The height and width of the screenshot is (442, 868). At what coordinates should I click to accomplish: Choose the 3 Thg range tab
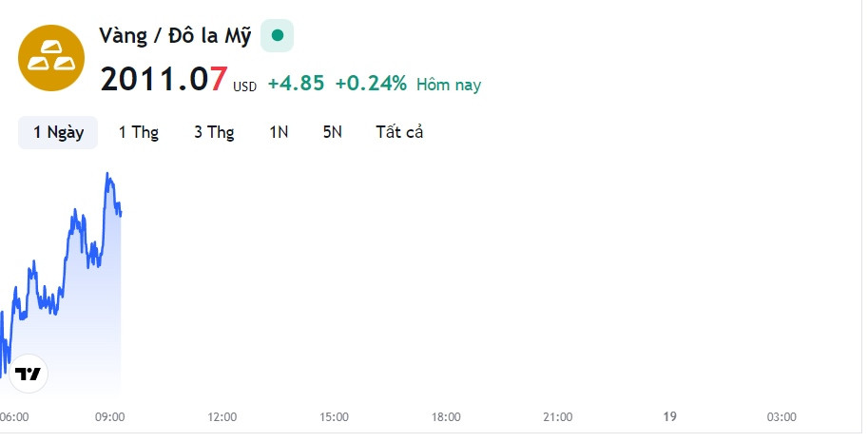(214, 133)
